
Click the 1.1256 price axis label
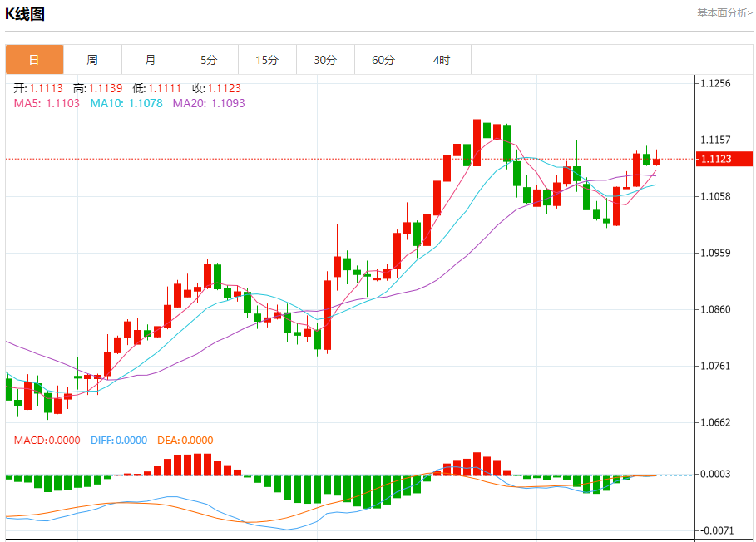pos(715,83)
